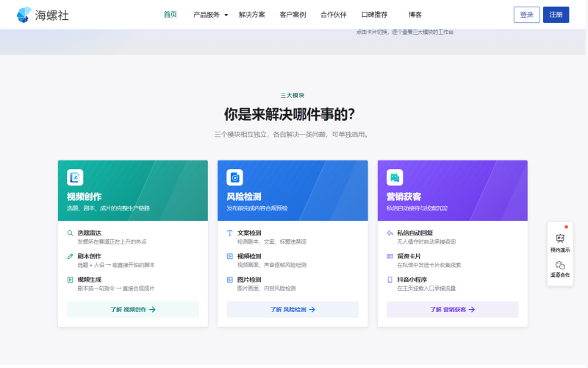The image size is (588, 368).
Task: Click arrow in 了解 视频创作 button
Action: click(152, 309)
